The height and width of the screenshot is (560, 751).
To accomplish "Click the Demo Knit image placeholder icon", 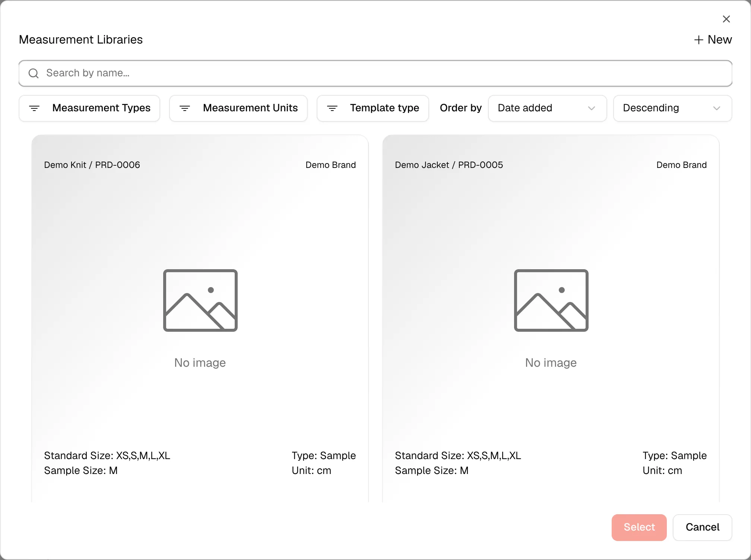I will 200,300.
